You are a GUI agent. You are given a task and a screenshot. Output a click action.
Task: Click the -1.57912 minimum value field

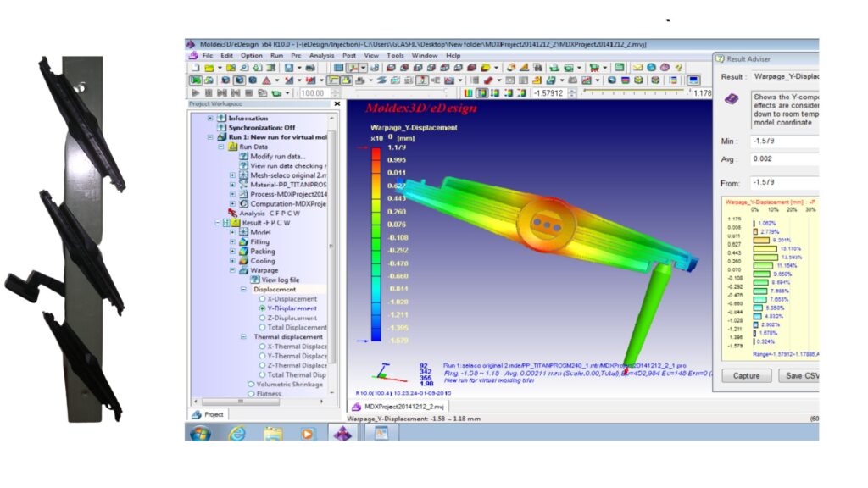click(x=549, y=93)
